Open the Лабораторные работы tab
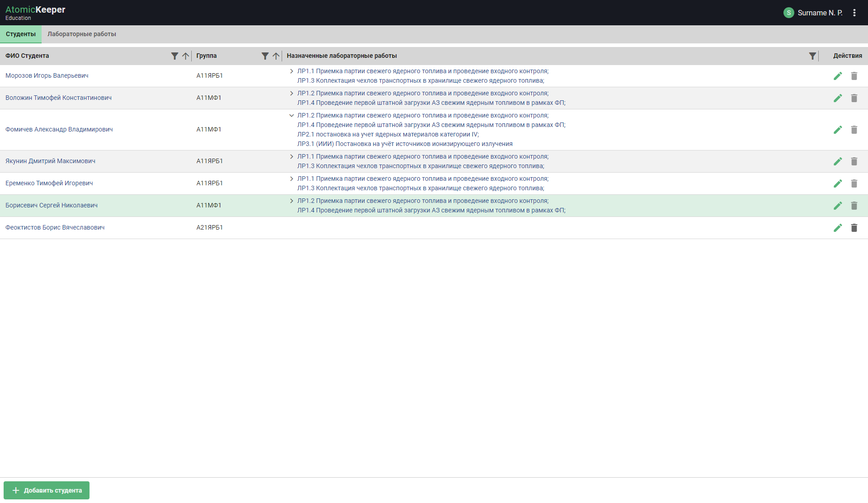This screenshot has width=868, height=503. (x=82, y=34)
